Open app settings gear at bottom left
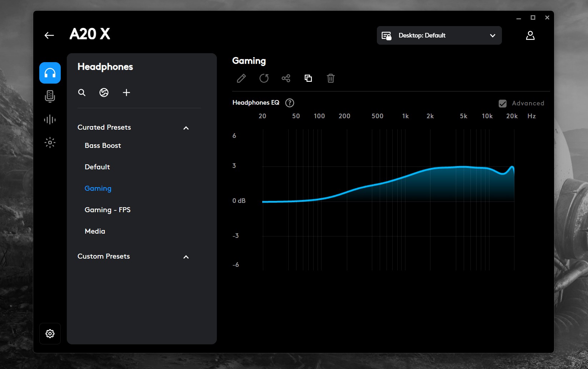 click(50, 334)
